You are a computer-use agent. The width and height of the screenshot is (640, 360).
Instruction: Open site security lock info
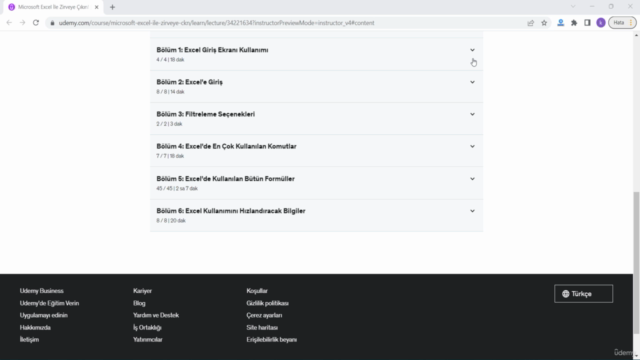point(52,23)
